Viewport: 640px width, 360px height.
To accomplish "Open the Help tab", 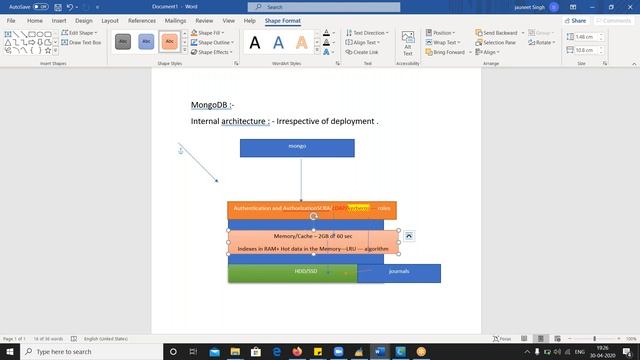I will click(249, 20).
